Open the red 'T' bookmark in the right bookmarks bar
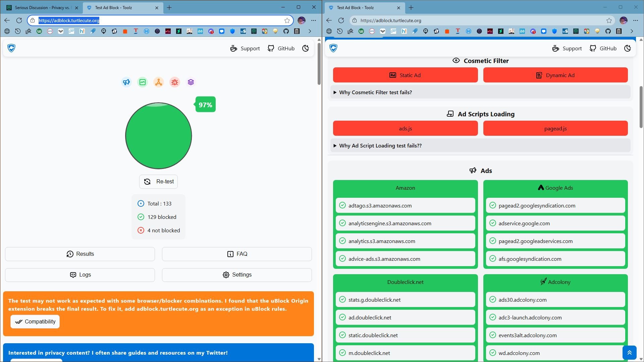The height and width of the screenshot is (362, 644). pyautogui.click(x=458, y=31)
